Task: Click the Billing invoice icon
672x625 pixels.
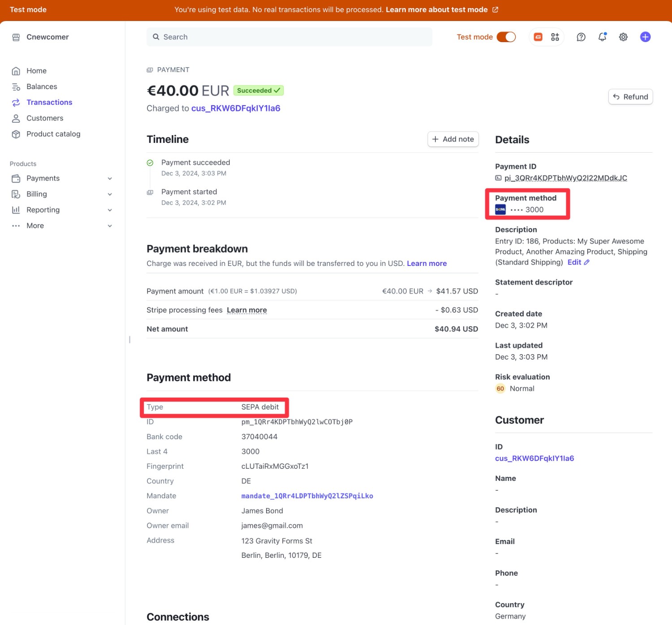Action: click(16, 194)
